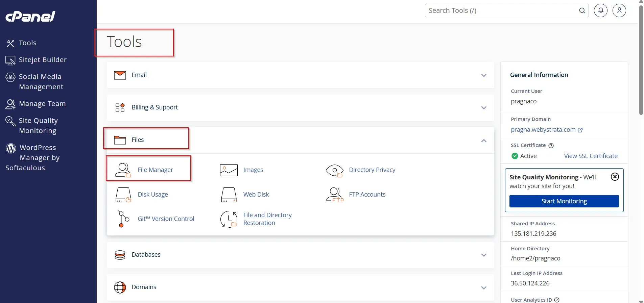Image resolution: width=644 pixels, height=303 pixels.
Task: Click the FTP Accounts icon
Action: click(x=335, y=195)
